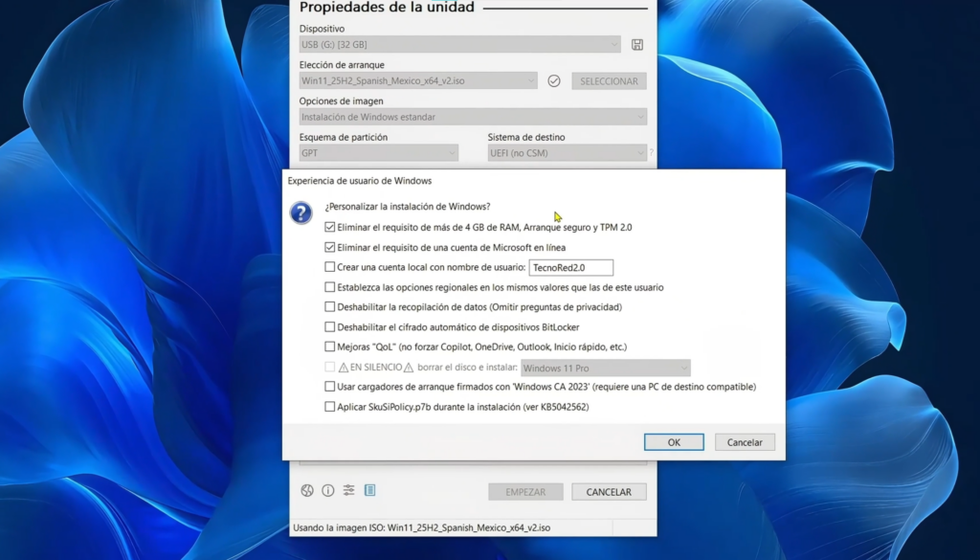This screenshot has height=560, width=980.
Task: Click the Sistema de destino help question mark
Action: point(651,152)
